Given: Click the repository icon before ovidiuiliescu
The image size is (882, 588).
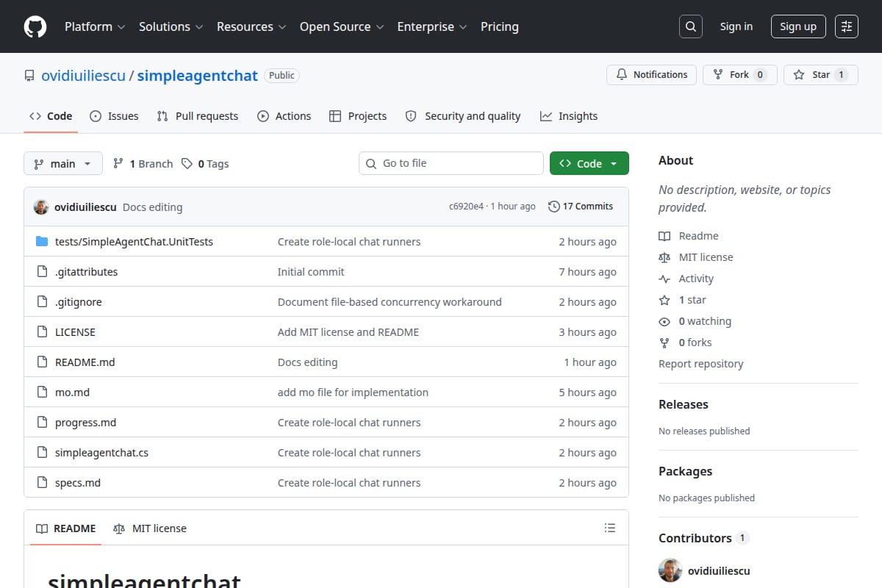Looking at the screenshot, I should pos(29,76).
